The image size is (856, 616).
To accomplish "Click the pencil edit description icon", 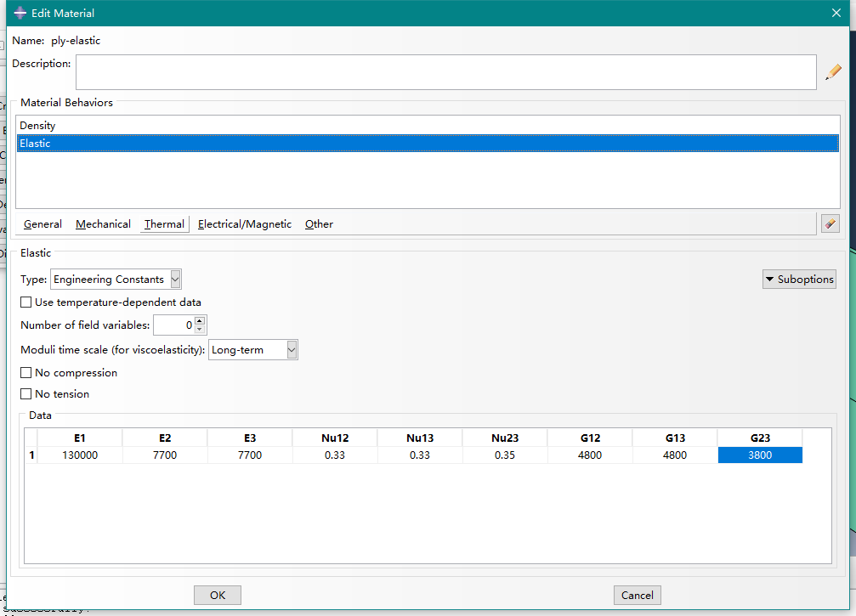I will coord(833,72).
